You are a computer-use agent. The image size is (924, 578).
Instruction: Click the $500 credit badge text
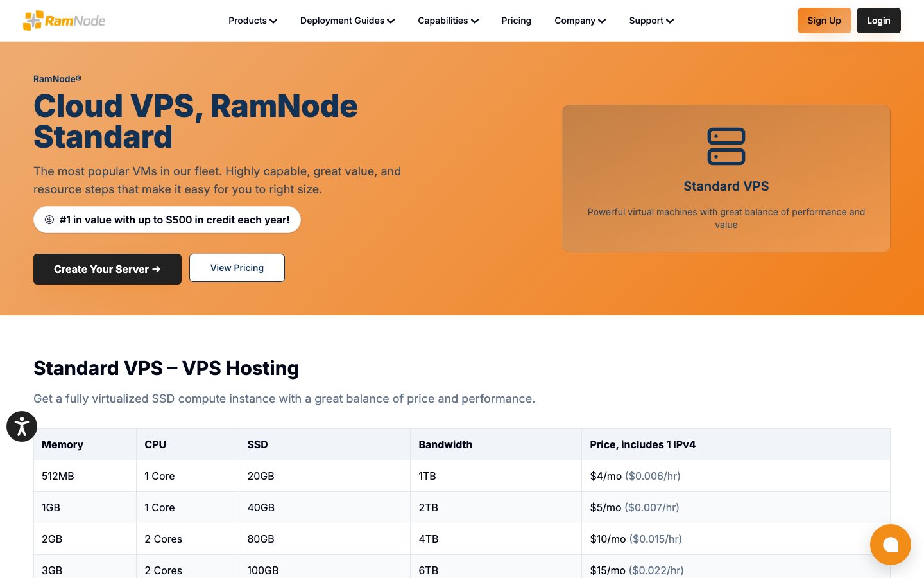coord(175,220)
